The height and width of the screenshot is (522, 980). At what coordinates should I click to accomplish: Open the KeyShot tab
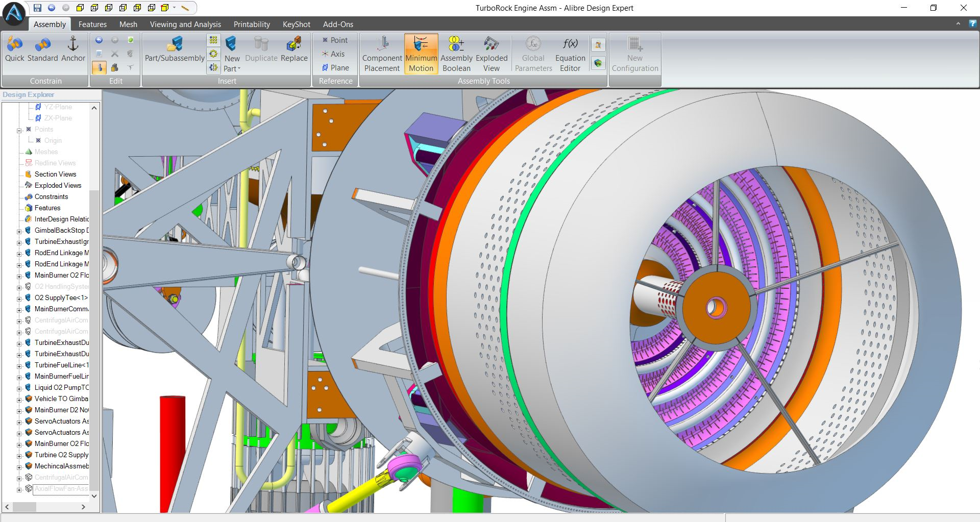tap(297, 24)
